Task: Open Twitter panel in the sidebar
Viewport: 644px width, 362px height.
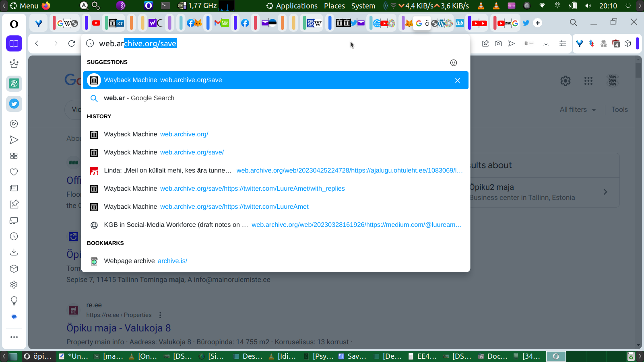Action: (14, 104)
